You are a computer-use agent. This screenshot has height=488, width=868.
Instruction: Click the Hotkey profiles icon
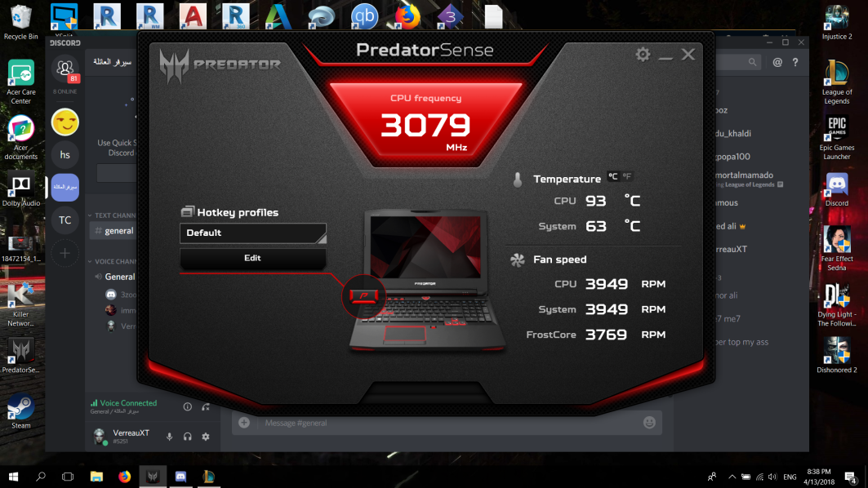pos(187,212)
